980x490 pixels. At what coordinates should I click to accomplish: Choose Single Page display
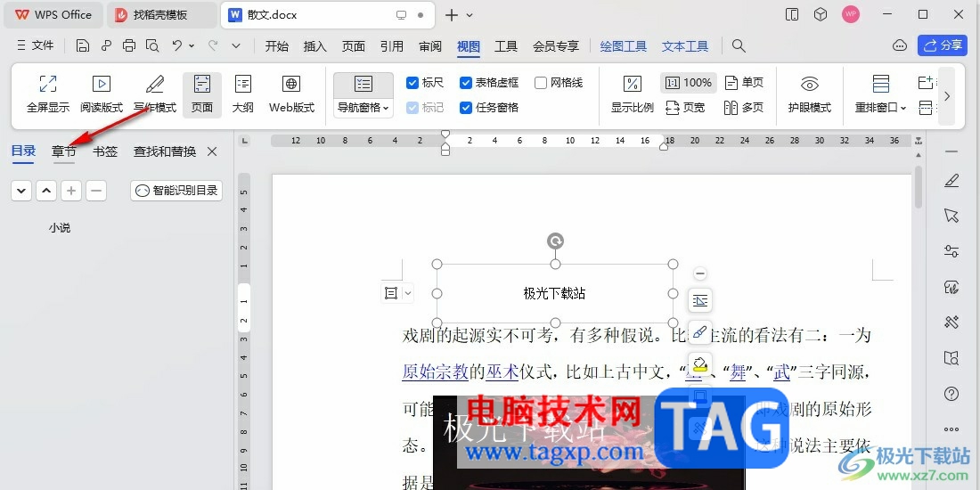(745, 83)
